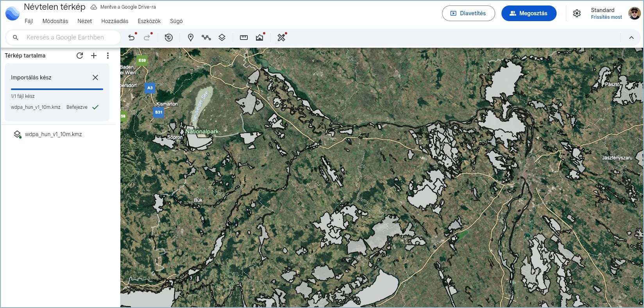
Task: Draw a path or polygon
Action: 206,38
